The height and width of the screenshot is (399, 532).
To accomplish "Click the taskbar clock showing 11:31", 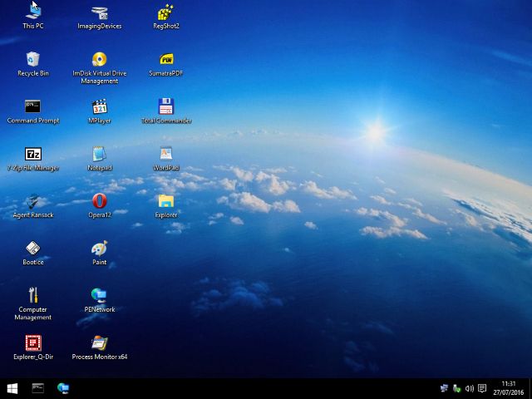I will (509, 388).
